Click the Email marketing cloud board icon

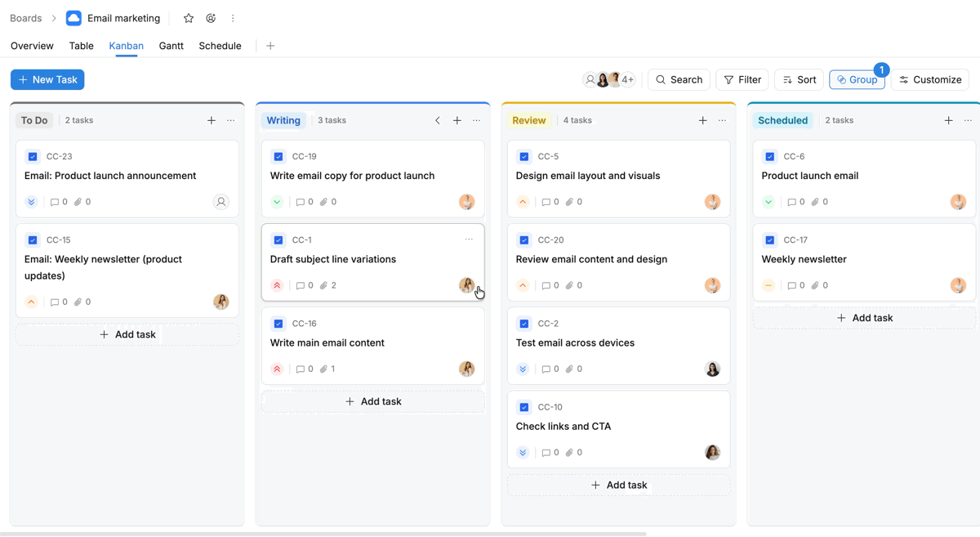73,18
